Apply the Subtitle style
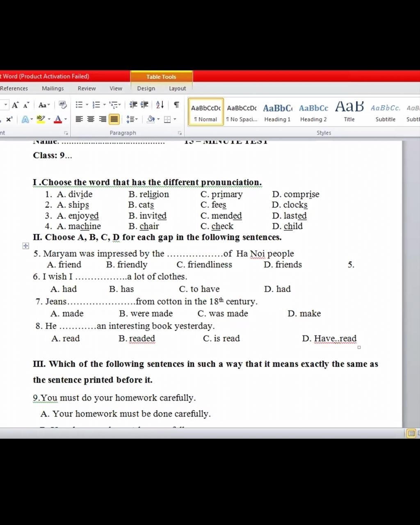The image size is (420, 525). point(386,112)
